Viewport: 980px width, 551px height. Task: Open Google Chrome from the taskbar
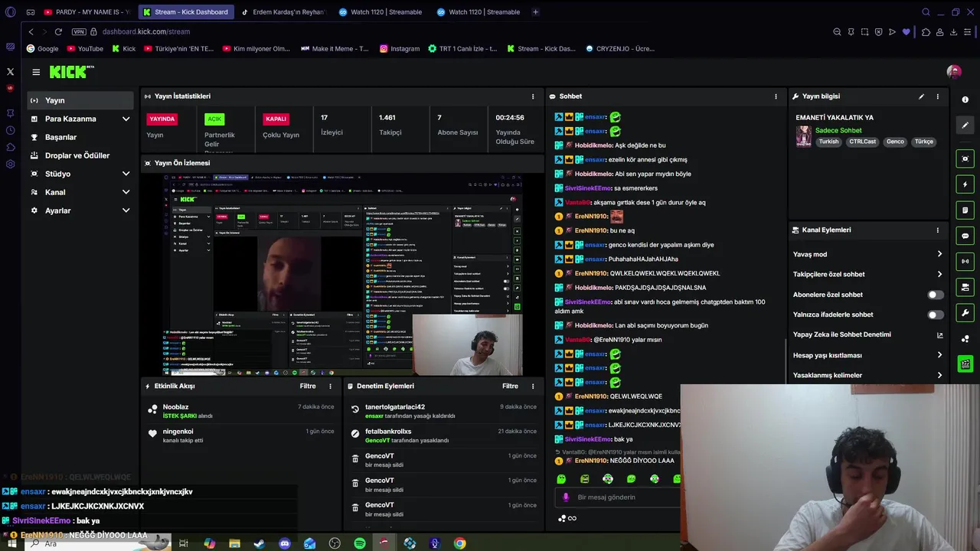point(459,543)
